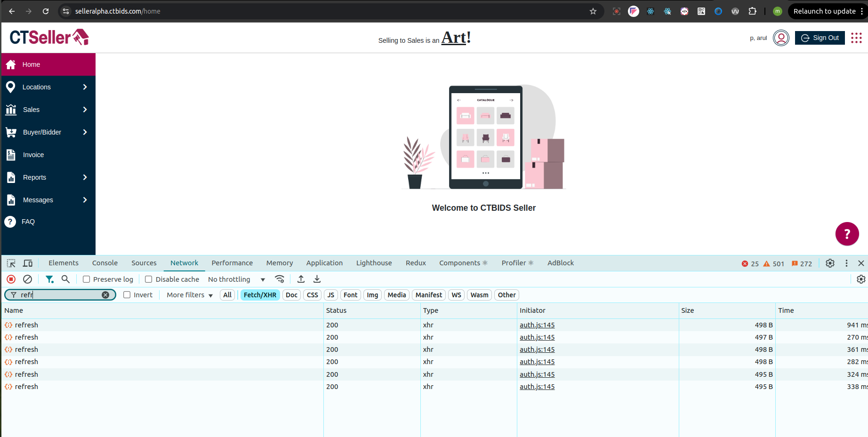
Task: Toggle the device toolbar icon
Action: pyautogui.click(x=28, y=263)
